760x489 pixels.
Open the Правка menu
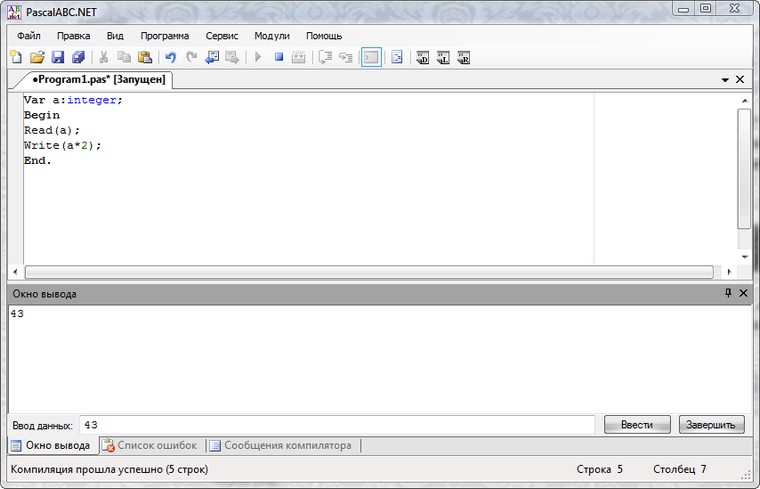click(x=73, y=36)
